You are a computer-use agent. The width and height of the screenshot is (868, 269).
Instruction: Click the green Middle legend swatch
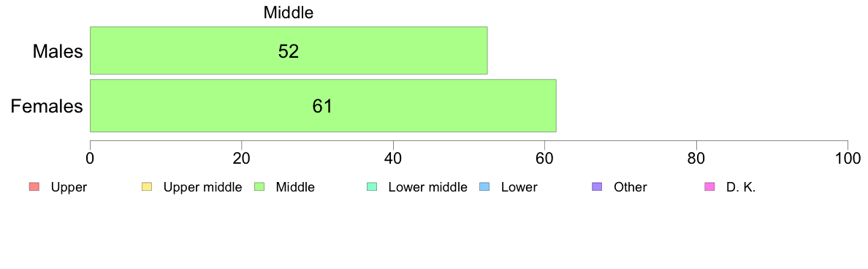(x=259, y=187)
